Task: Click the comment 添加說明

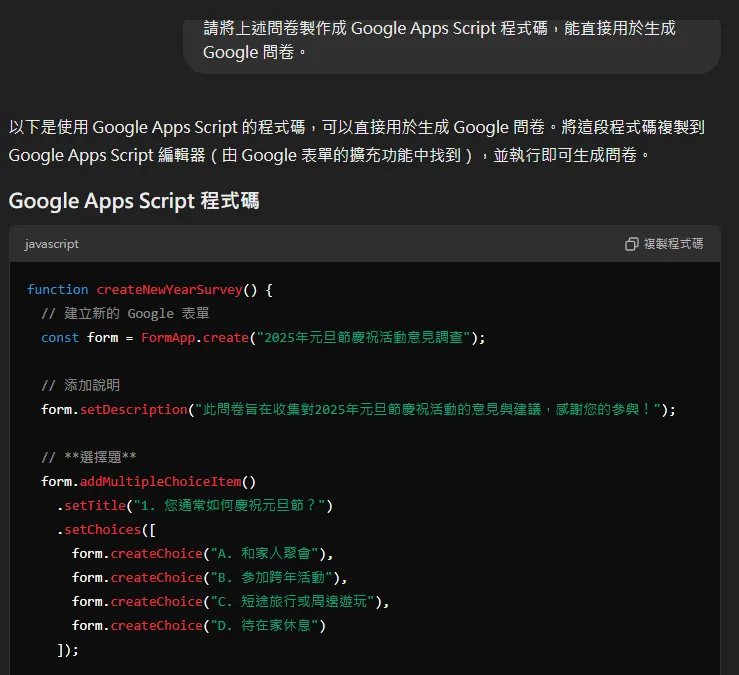Action: point(81,386)
